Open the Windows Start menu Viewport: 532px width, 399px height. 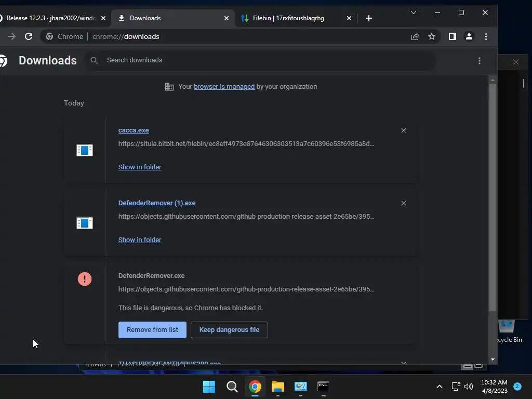click(209, 387)
